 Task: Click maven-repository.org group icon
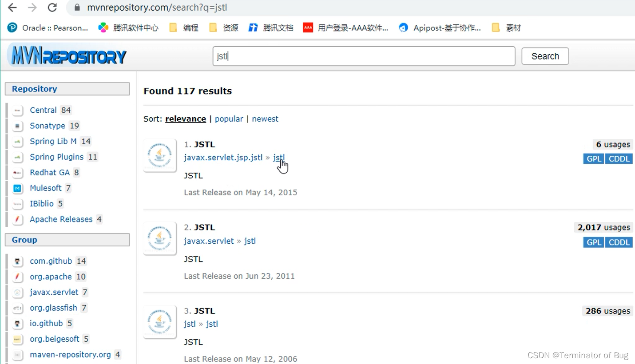click(x=17, y=355)
